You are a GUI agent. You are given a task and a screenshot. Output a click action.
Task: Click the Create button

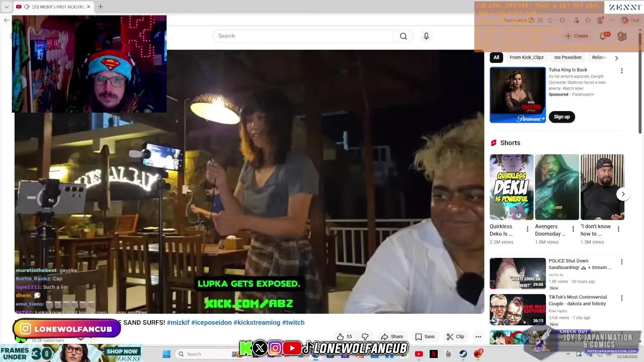(577, 36)
